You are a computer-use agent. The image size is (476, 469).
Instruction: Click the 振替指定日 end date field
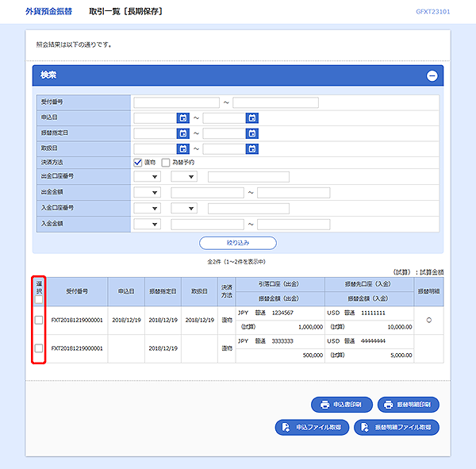point(225,133)
